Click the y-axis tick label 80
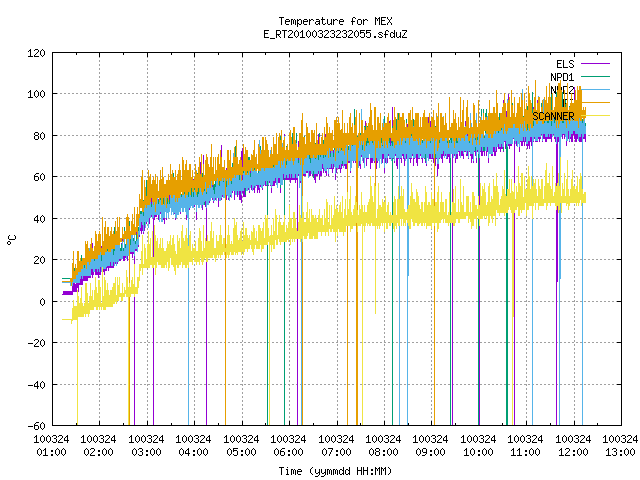 [39, 136]
